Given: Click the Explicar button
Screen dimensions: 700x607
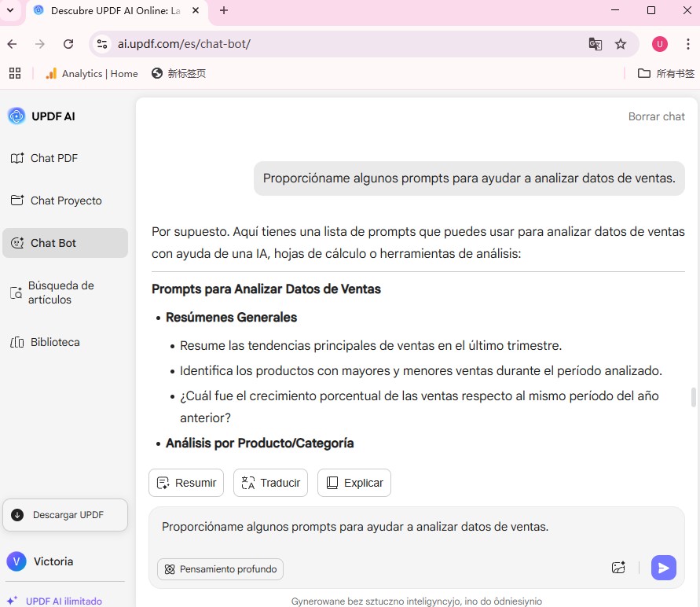Looking at the screenshot, I should tap(354, 483).
